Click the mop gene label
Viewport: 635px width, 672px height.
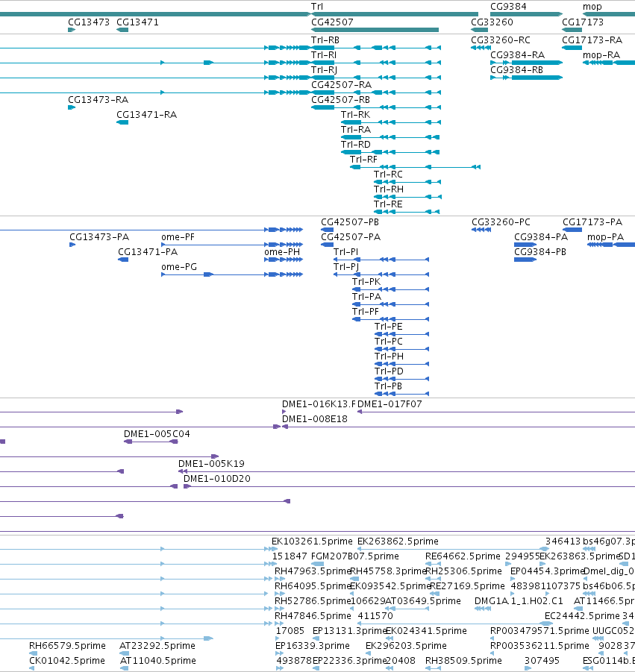tap(592, 7)
